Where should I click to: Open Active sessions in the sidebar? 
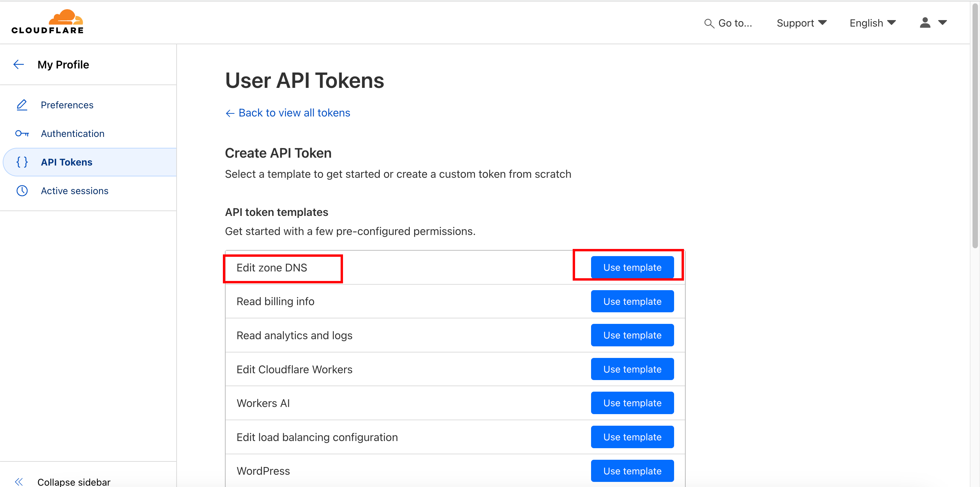(75, 191)
